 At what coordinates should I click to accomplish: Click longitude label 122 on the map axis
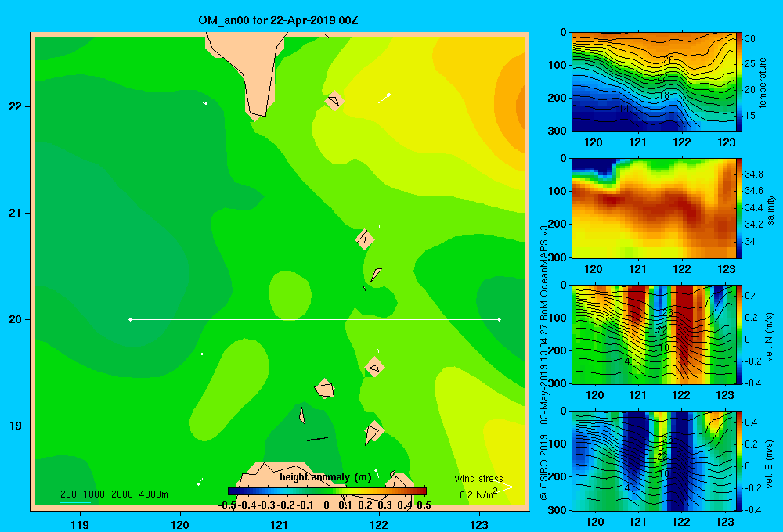click(x=380, y=524)
